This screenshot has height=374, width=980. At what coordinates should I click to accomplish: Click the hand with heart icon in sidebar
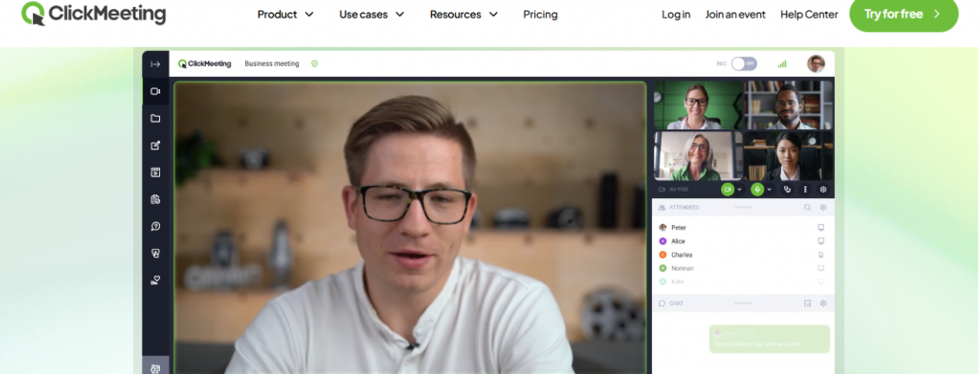tap(156, 280)
